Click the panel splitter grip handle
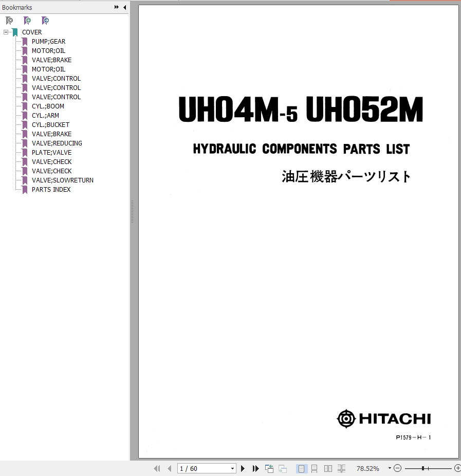This screenshot has height=476, width=461. tap(132, 212)
